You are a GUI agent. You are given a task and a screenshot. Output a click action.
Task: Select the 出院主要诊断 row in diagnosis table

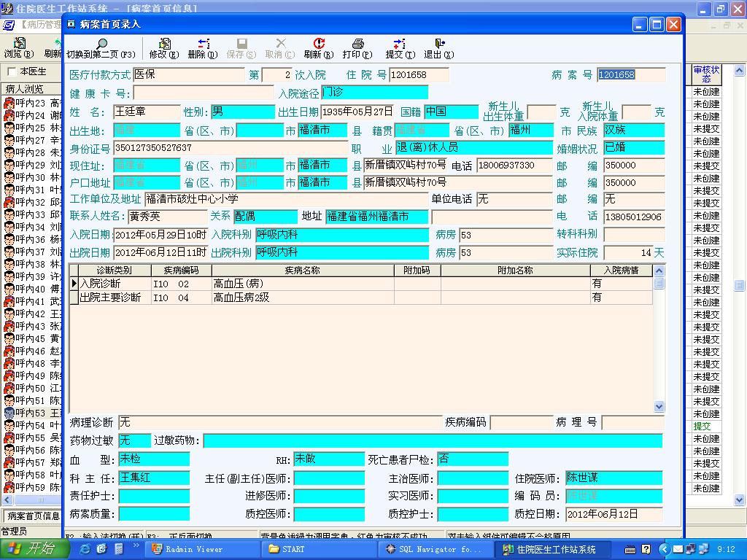[361, 297]
